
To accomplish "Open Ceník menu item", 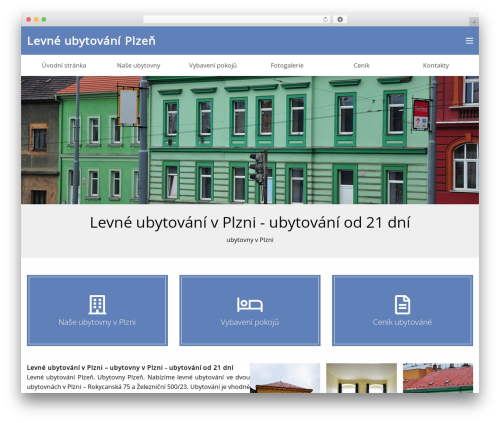I will point(361,65).
